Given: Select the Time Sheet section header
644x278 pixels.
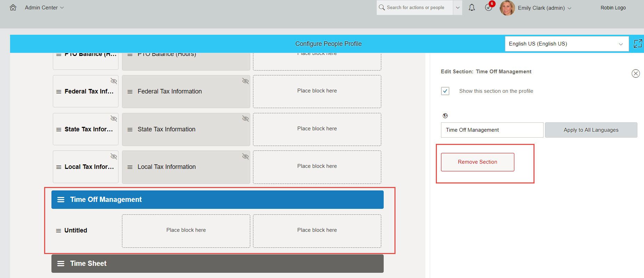Looking at the screenshot, I should [218, 264].
